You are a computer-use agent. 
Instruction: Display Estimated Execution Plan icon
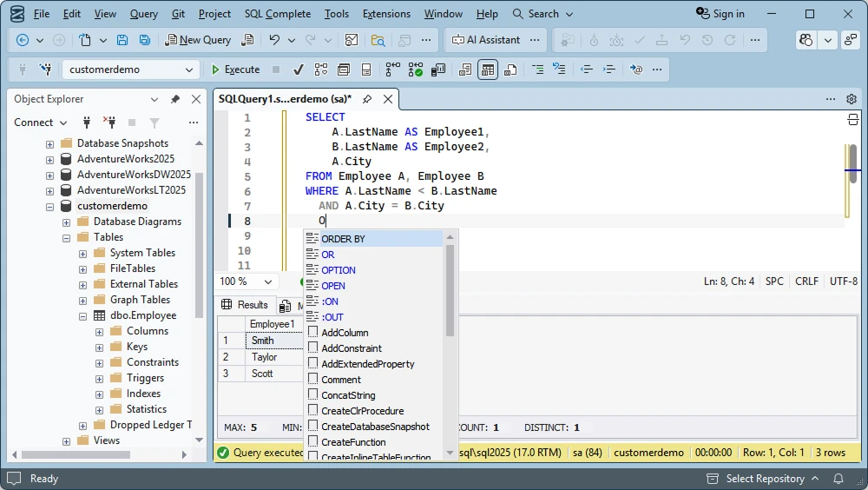321,70
